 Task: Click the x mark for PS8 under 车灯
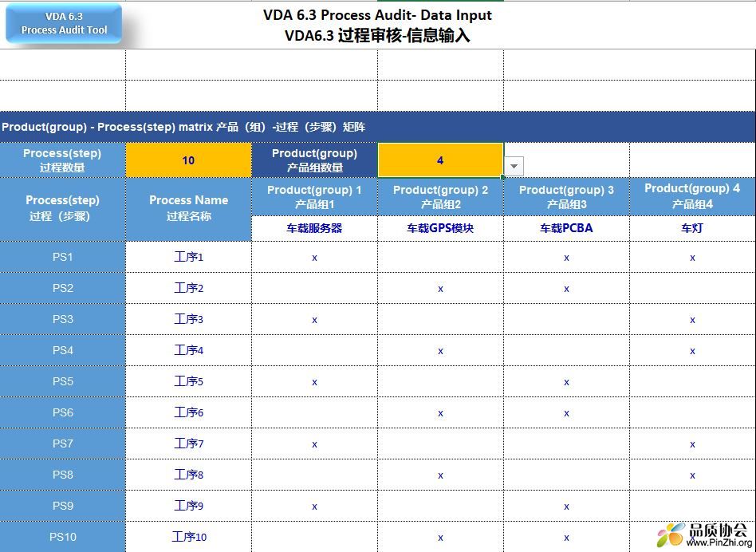692,476
